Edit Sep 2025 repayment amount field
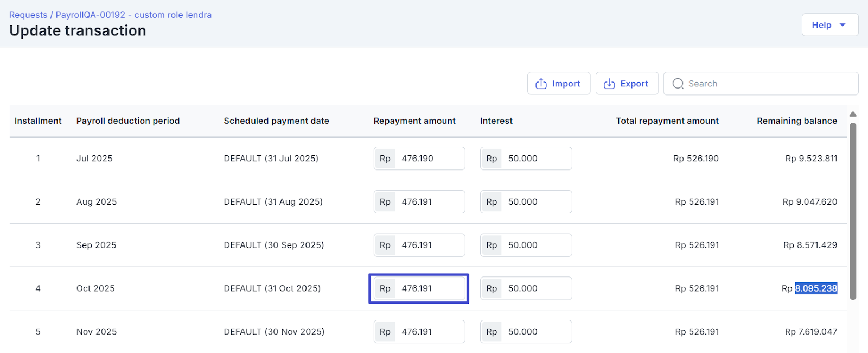The image size is (868, 353). (x=429, y=245)
